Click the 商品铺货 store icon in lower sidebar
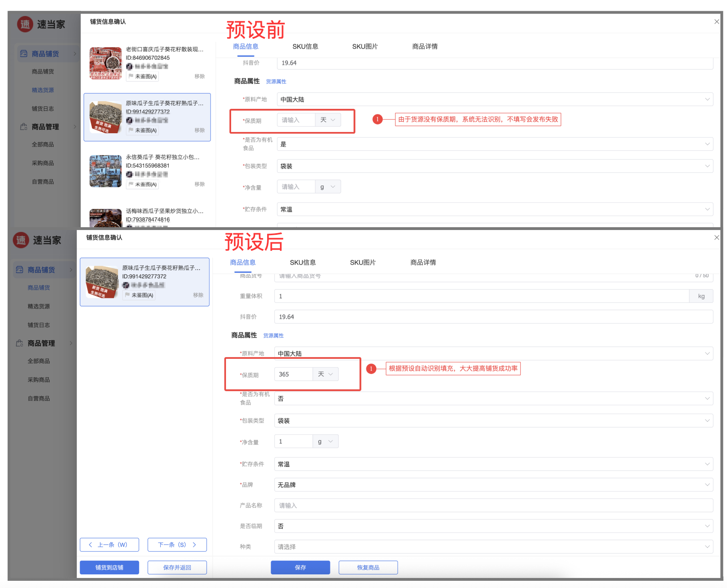 point(19,270)
